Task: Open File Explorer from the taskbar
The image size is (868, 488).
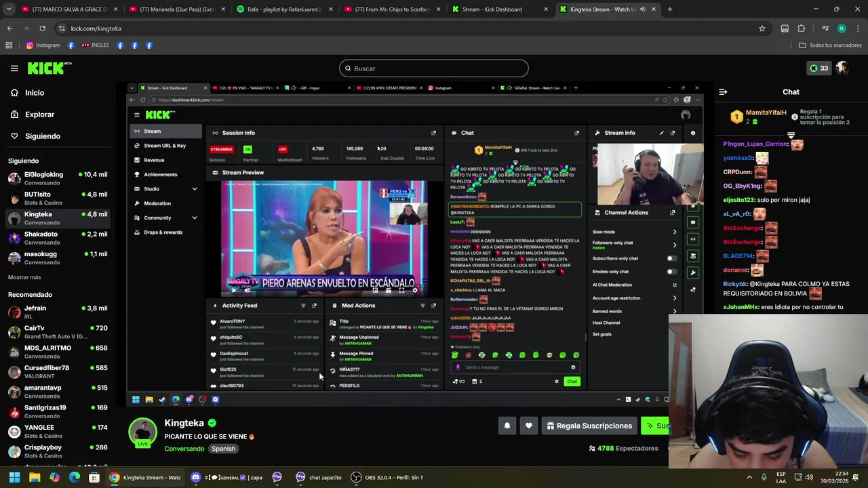Action: (x=35, y=477)
